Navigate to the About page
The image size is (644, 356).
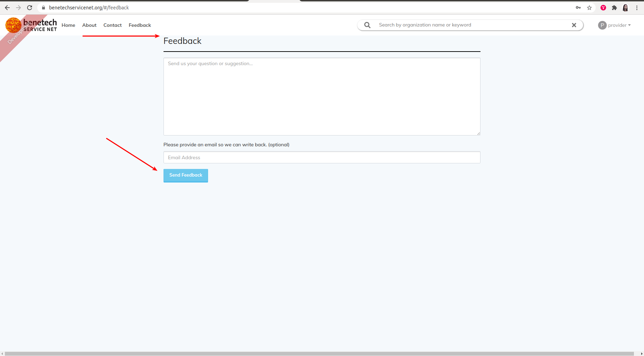click(89, 25)
